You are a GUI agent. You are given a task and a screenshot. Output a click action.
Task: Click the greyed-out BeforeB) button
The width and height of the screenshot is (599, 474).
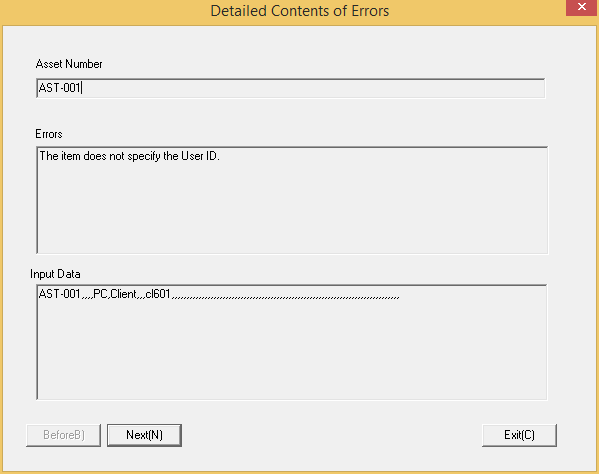[x=63, y=435]
